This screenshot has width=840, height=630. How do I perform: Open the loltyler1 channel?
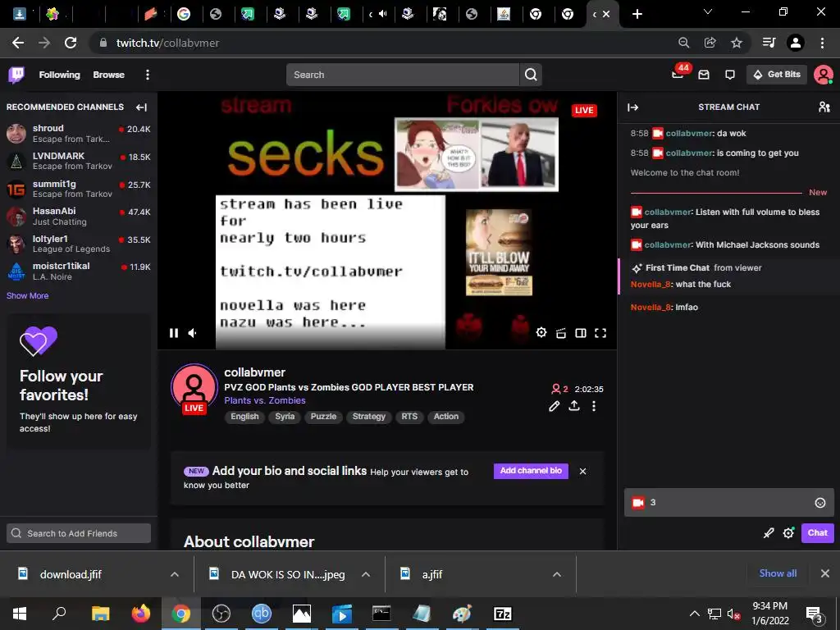(x=78, y=244)
